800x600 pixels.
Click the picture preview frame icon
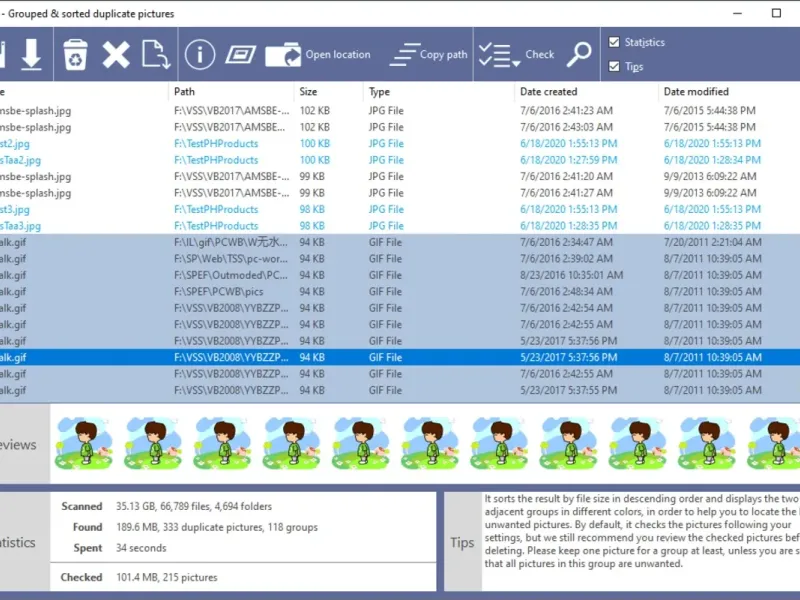tap(240, 54)
